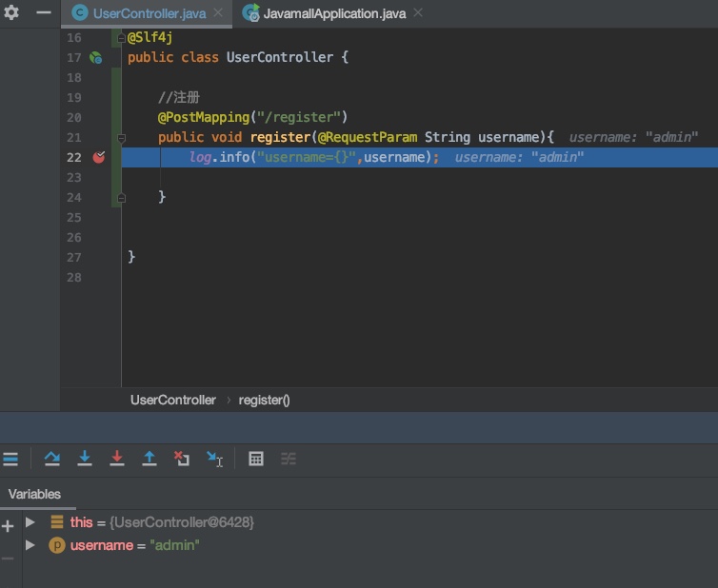718x588 pixels.
Task: Expand the 'this' variable node
Action: click(30, 522)
